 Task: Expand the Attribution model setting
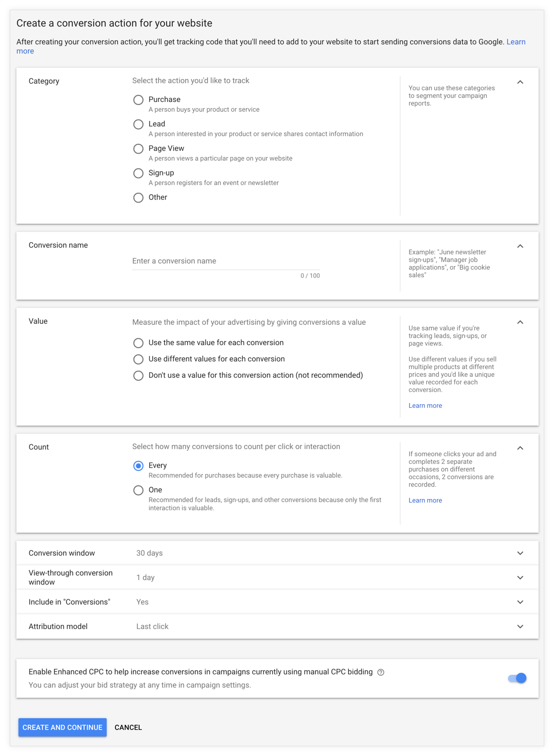[277, 627]
